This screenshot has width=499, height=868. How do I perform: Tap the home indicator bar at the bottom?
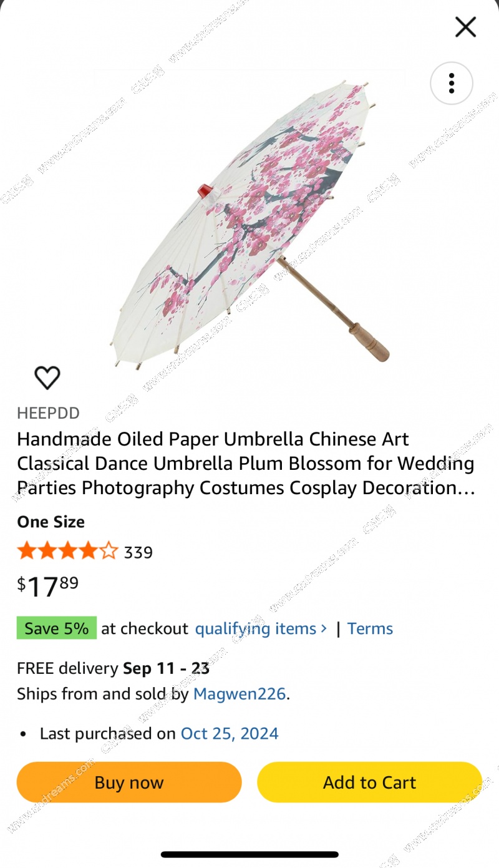click(249, 854)
